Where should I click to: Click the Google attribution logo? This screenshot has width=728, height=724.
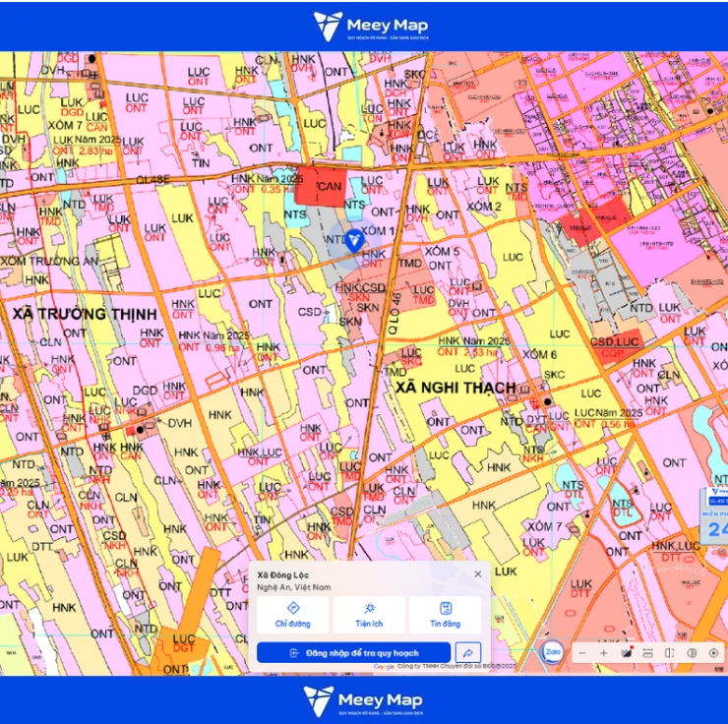(384, 667)
